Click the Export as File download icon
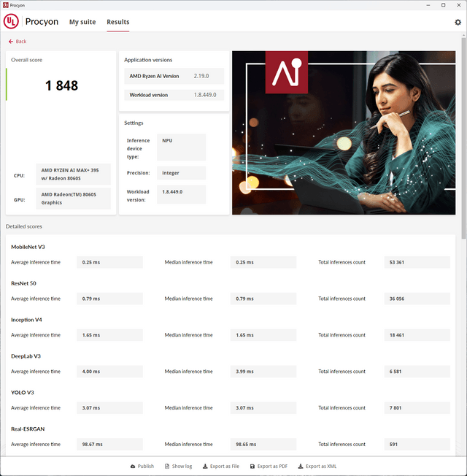467x476 pixels. [205, 467]
